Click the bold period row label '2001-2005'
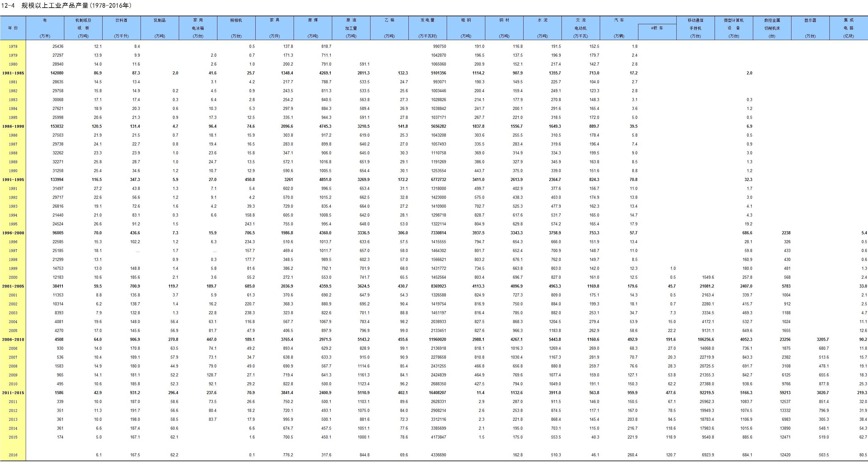The image size is (868, 471). (13, 286)
